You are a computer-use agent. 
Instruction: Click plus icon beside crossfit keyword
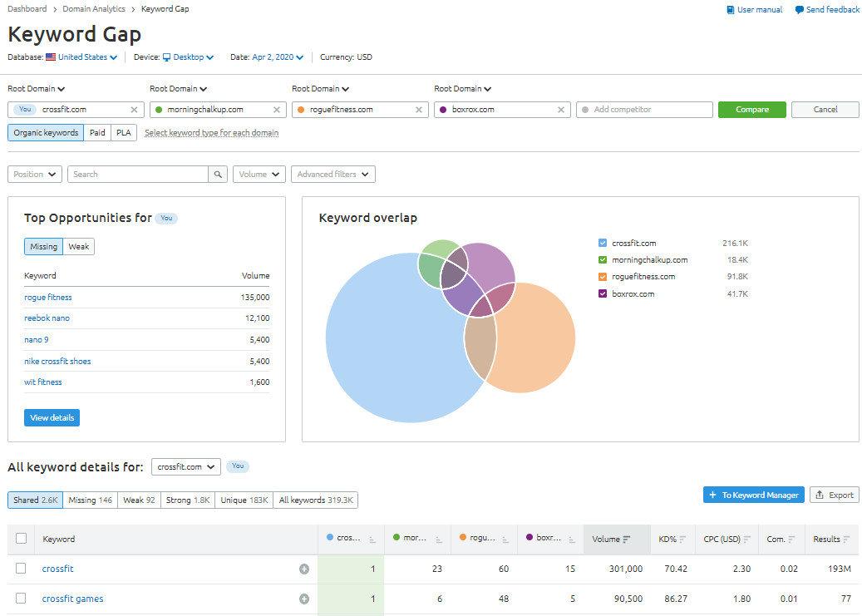pyautogui.click(x=304, y=569)
